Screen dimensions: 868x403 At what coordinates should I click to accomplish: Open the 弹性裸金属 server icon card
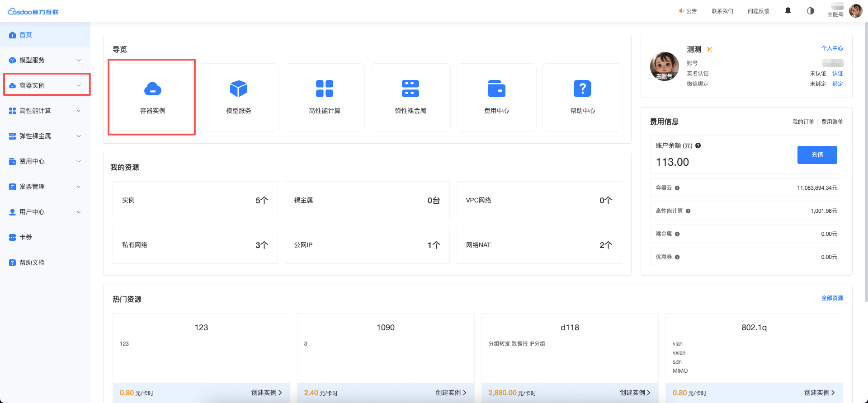[410, 98]
